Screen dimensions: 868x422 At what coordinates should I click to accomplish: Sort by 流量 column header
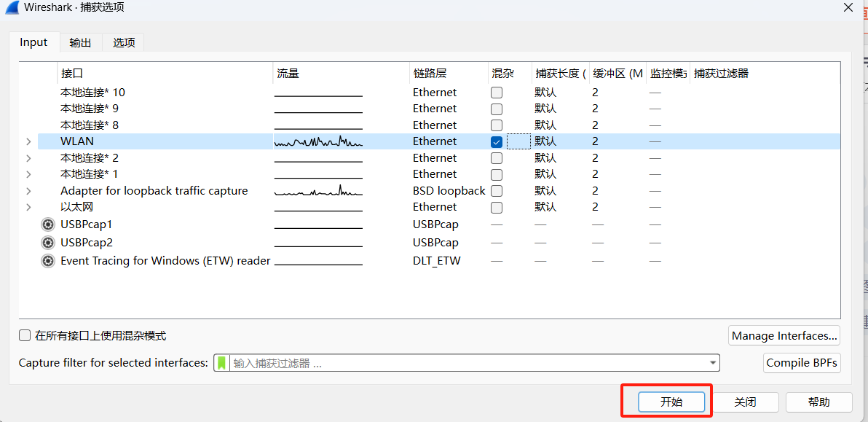point(342,74)
